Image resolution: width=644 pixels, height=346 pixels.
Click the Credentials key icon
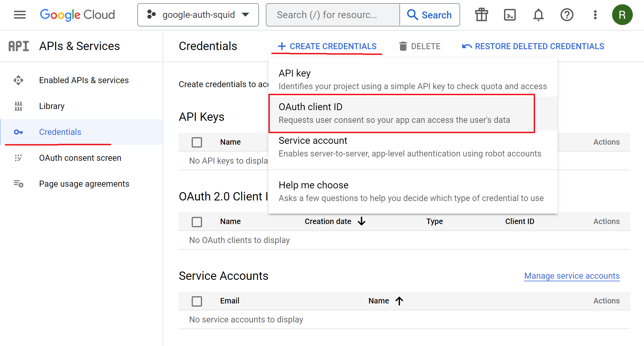tap(18, 132)
